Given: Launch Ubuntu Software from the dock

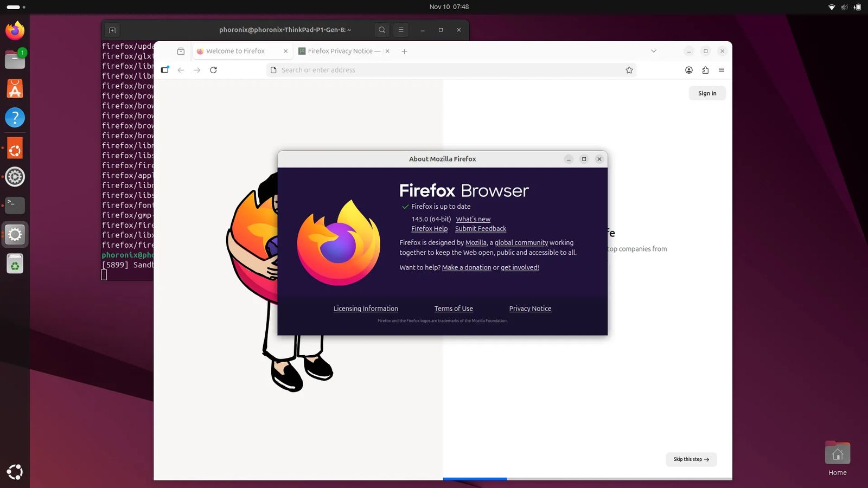Looking at the screenshot, I should [x=15, y=88].
